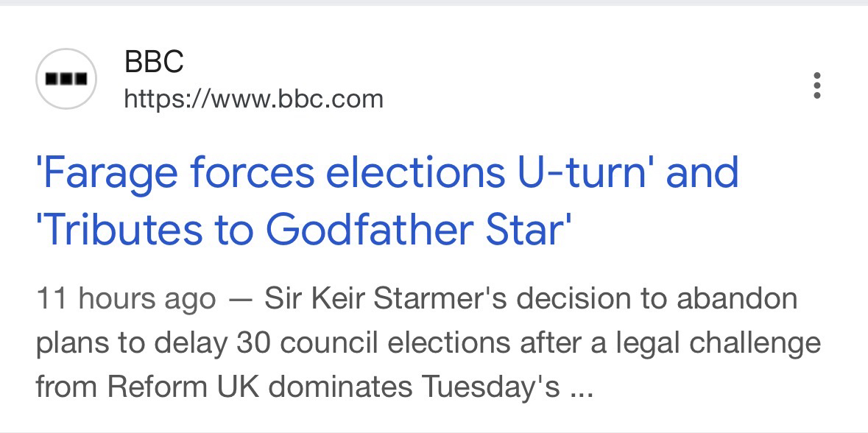
Task: Open the three-dot more options menu
Action: point(816,85)
